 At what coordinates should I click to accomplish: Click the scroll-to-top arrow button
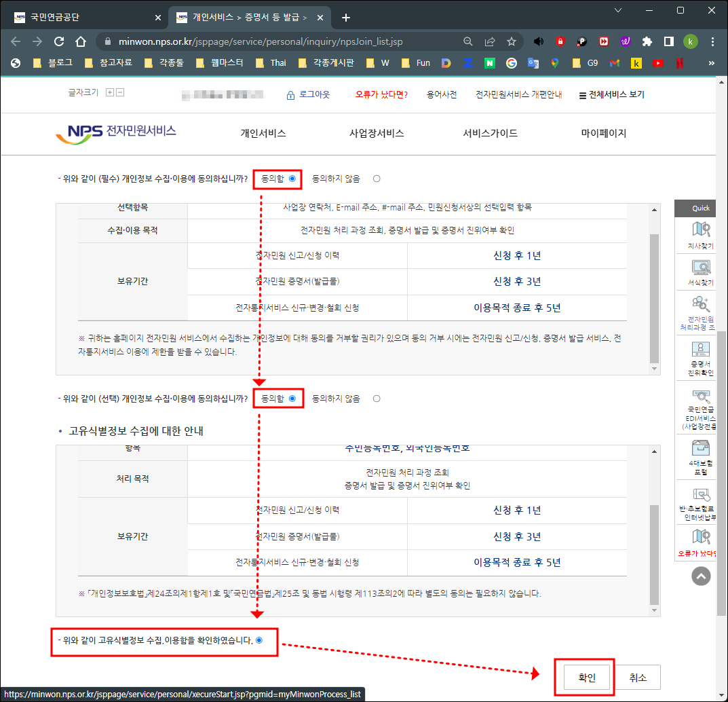pos(700,576)
